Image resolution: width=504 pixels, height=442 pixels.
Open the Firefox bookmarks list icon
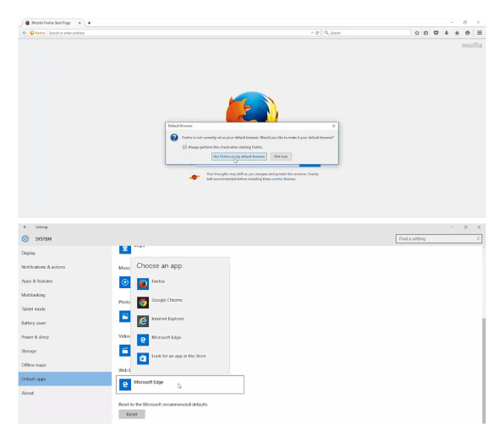[x=426, y=33]
